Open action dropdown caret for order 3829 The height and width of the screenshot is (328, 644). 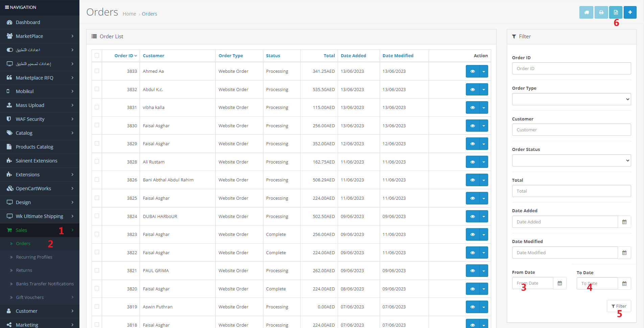tap(484, 144)
